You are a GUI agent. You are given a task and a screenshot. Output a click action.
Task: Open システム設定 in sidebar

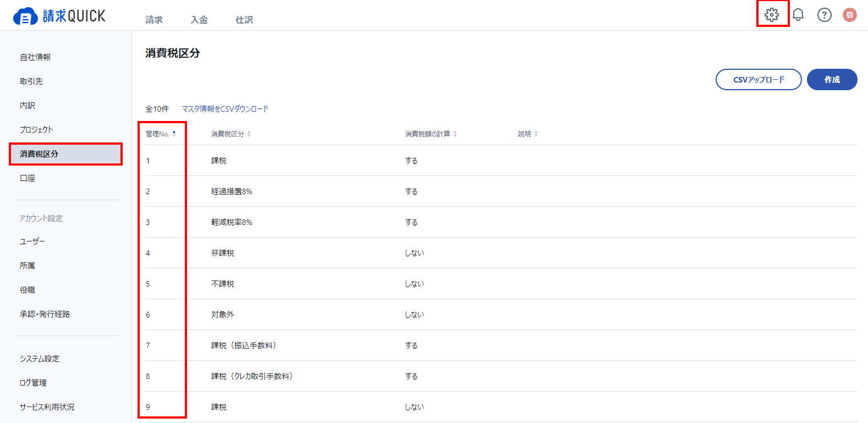click(x=40, y=359)
